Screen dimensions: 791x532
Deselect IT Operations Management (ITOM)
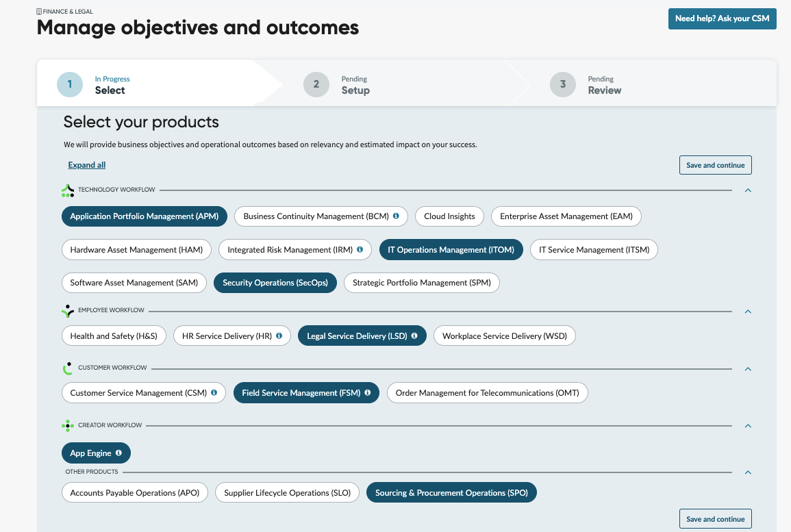(x=451, y=250)
